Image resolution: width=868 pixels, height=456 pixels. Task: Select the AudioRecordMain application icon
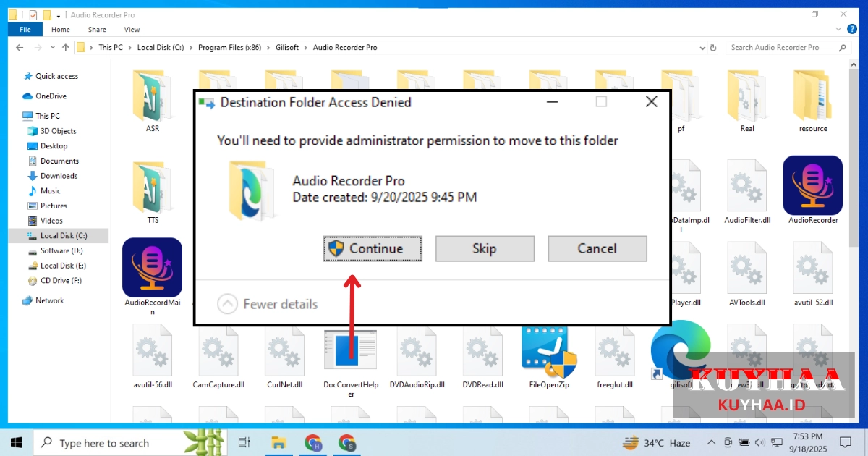click(x=152, y=268)
